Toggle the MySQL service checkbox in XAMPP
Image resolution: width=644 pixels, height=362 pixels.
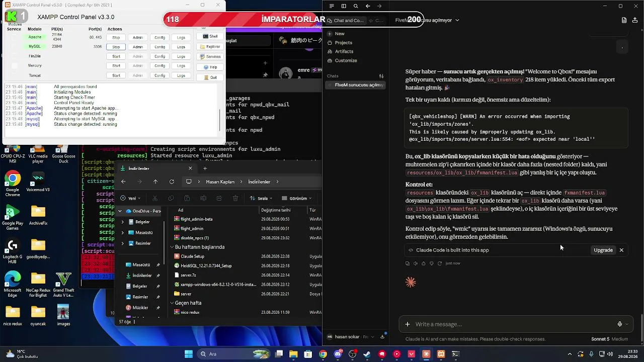pos(14,47)
